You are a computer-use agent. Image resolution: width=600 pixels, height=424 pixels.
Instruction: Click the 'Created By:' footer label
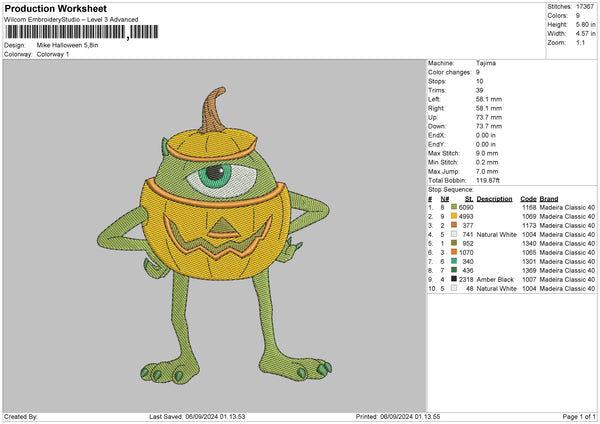coord(21,416)
